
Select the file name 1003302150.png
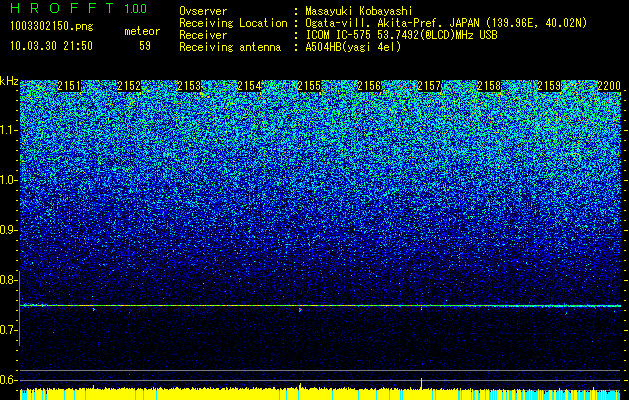click(x=52, y=27)
